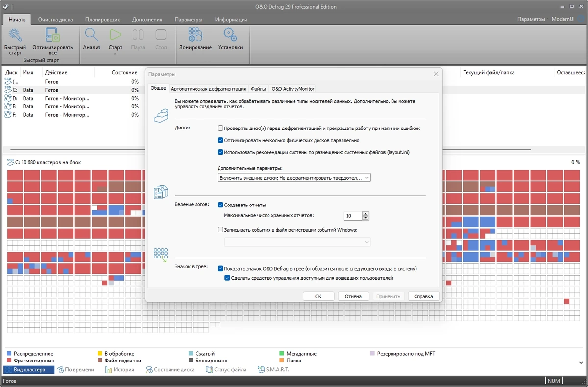Click Optimize All (Оптимизировать все) icon
Image resolution: width=588 pixels, height=387 pixels.
(52, 34)
